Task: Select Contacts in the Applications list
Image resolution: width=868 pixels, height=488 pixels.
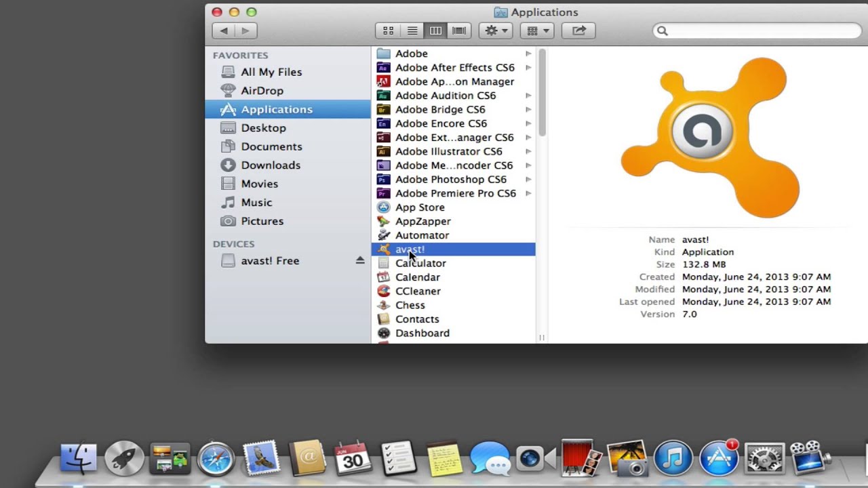Action: point(453,319)
